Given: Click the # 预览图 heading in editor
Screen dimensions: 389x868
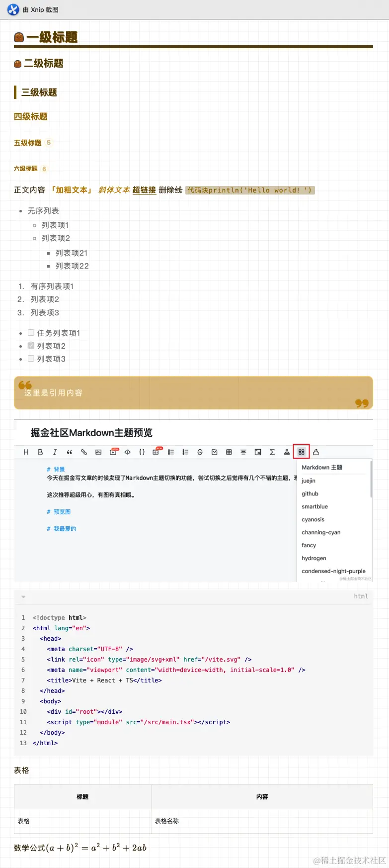Looking at the screenshot, I should pos(59,512).
